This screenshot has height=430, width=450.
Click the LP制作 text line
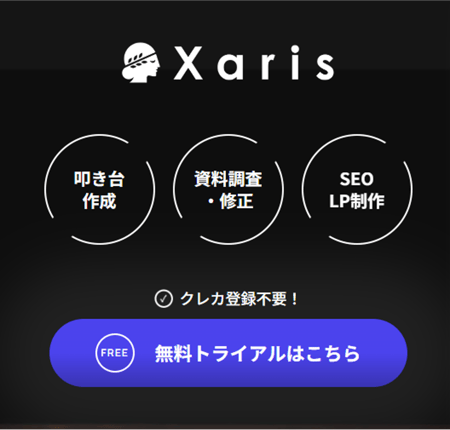pos(357,201)
